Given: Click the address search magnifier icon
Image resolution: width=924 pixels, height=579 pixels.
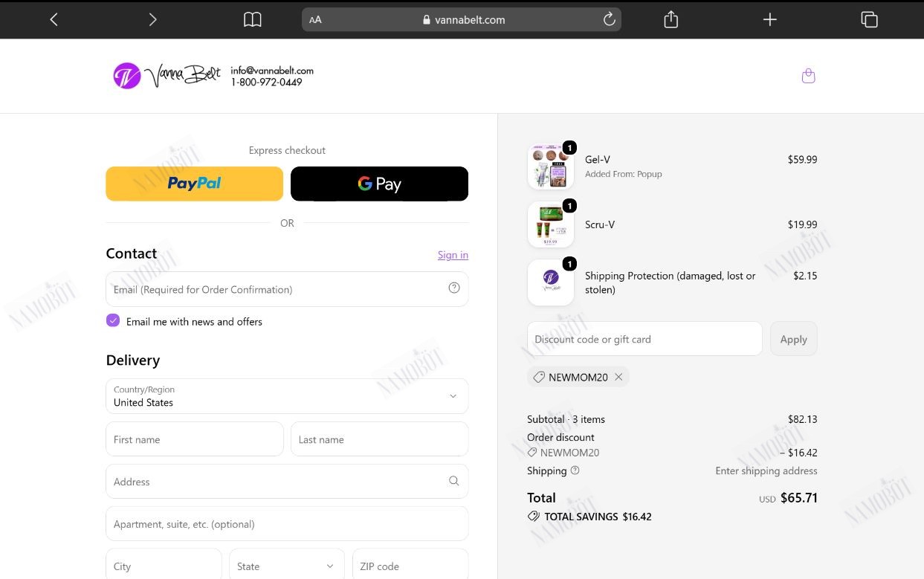Looking at the screenshot, I should pos(453,481).
